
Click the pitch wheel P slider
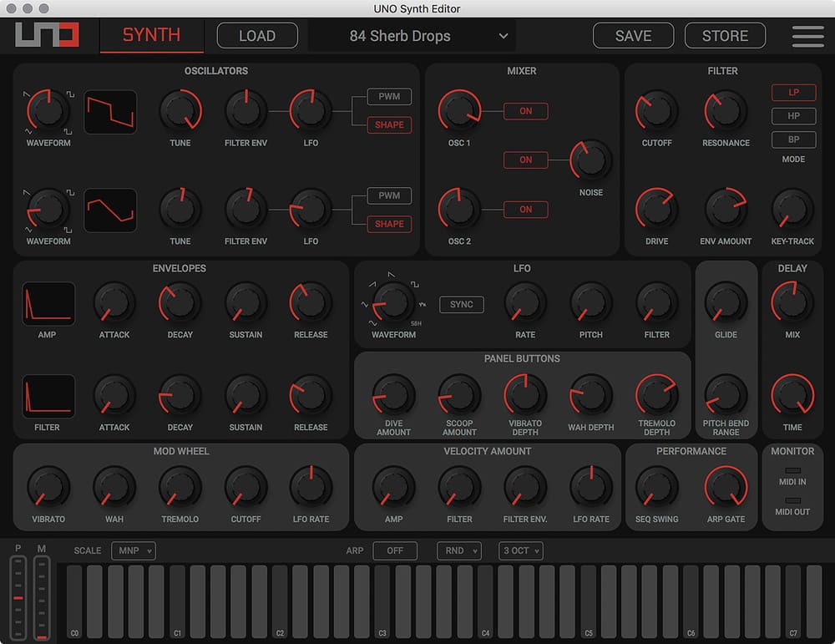point(18,598)
